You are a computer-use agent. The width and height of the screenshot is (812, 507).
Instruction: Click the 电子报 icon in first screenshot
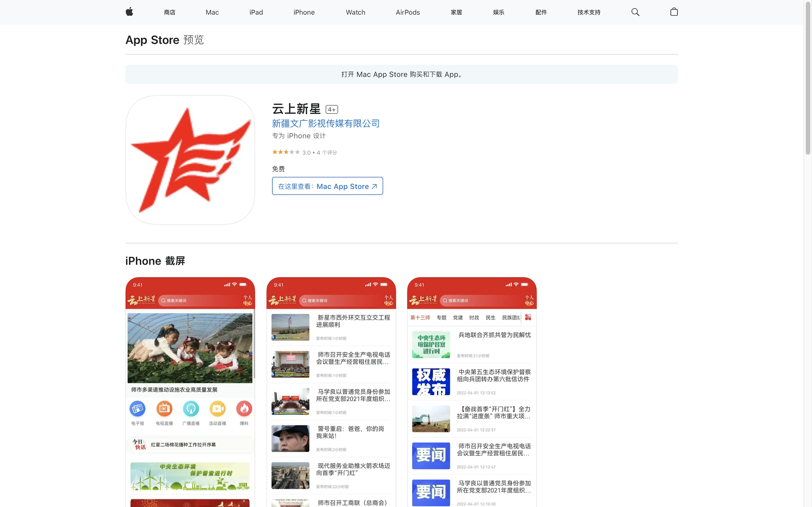(x=138, y=408)
